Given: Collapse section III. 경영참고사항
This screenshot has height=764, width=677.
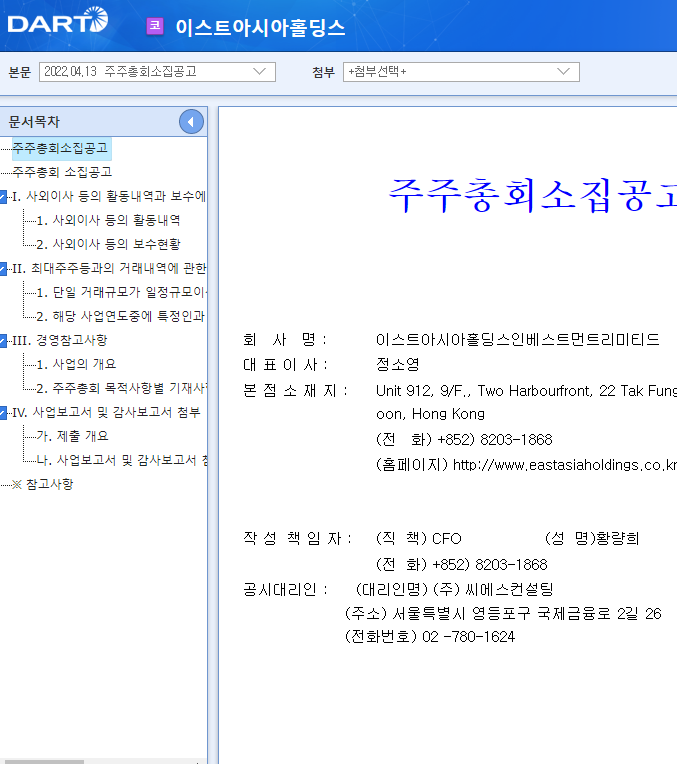Looking at the screenshot, I should (x=3, y=341).
